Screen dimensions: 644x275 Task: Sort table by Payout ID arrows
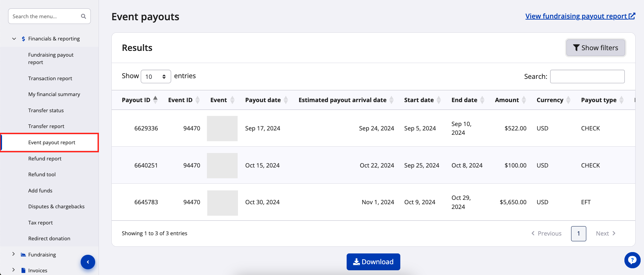coord(155,100)
